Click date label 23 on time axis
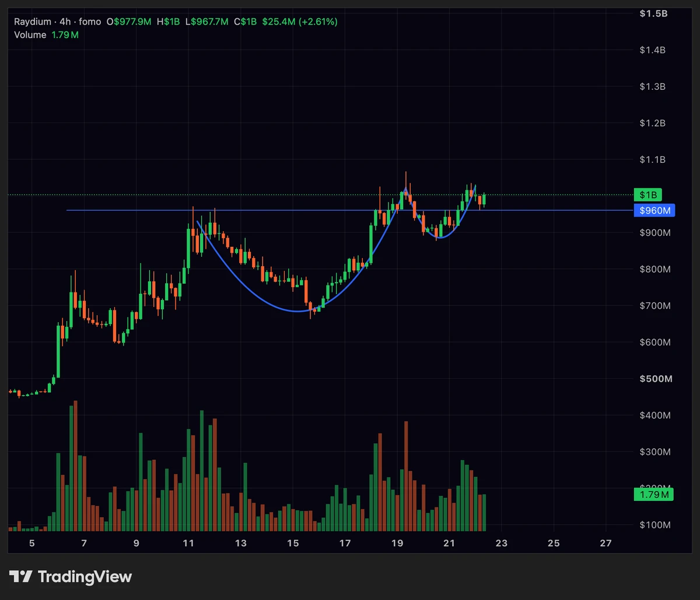The height and width of the screenshot is (600, 700). point(502,543)
